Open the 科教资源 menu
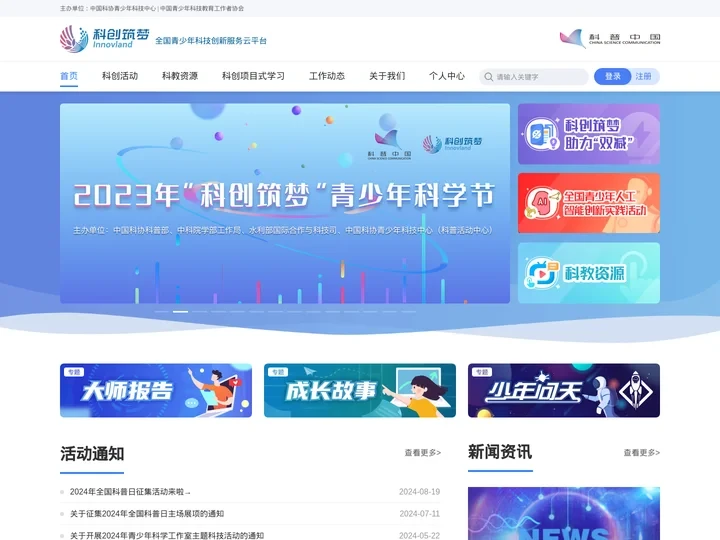Viewport: 720px width, 540px height. tap(180, 76)
